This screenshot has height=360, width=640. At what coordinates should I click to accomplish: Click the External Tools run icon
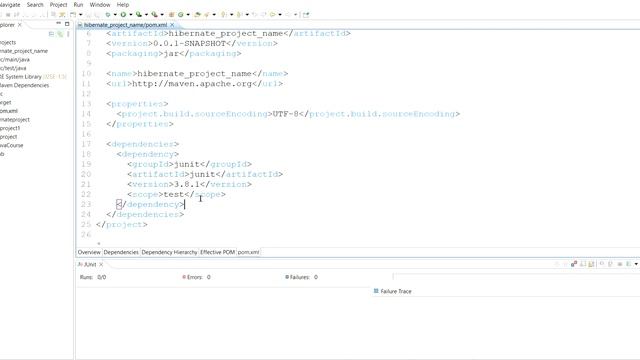(154, 14)
